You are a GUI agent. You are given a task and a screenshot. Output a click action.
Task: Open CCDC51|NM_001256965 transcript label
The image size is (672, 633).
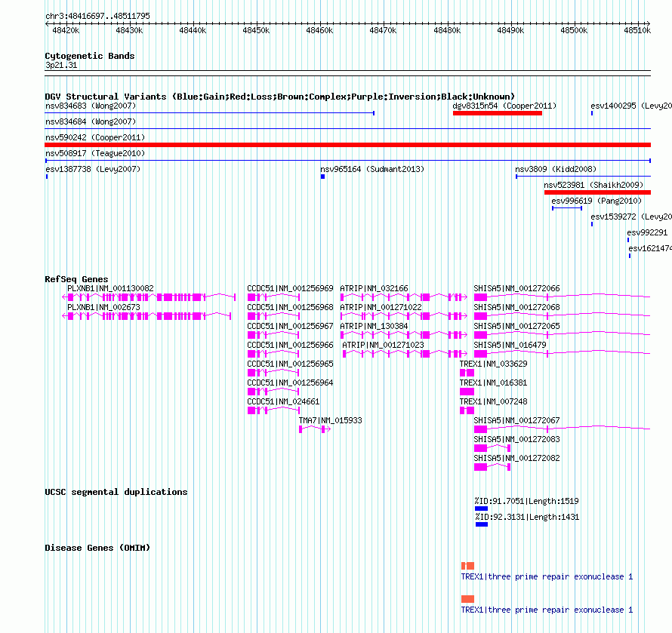[290, 364]
